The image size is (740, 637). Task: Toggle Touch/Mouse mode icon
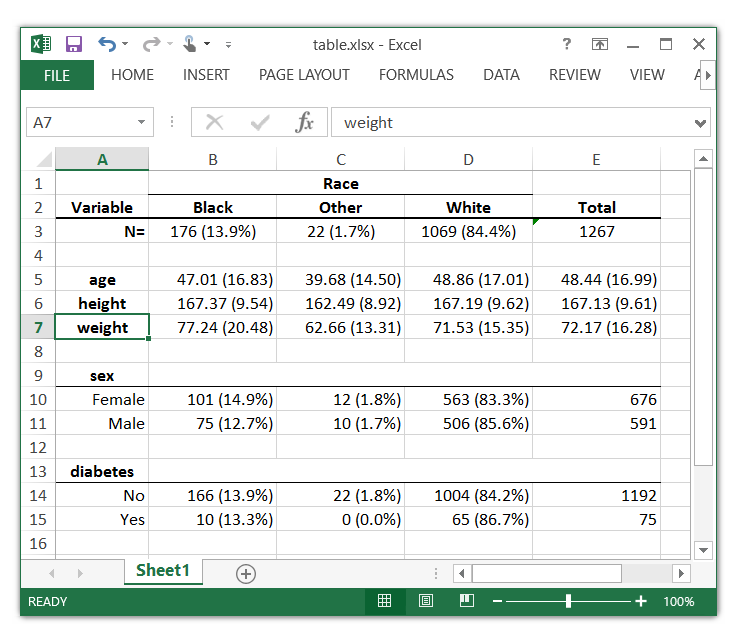[190, 44]
